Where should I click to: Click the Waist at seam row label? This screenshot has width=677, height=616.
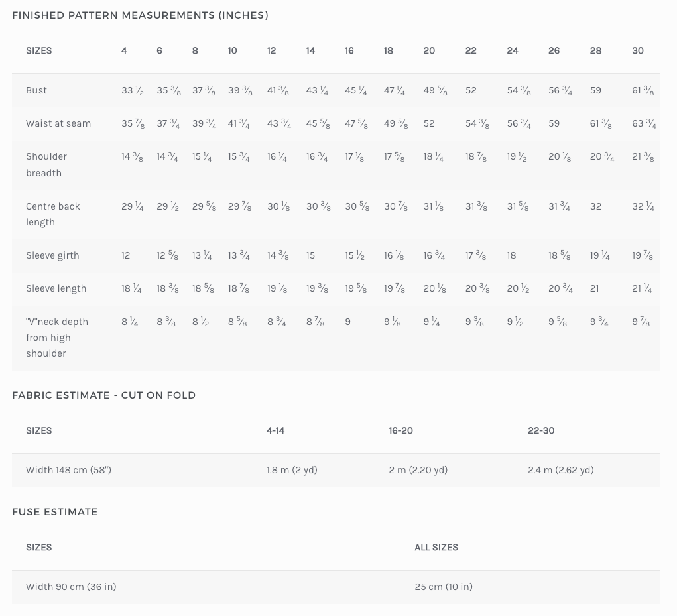coord(58,123)
